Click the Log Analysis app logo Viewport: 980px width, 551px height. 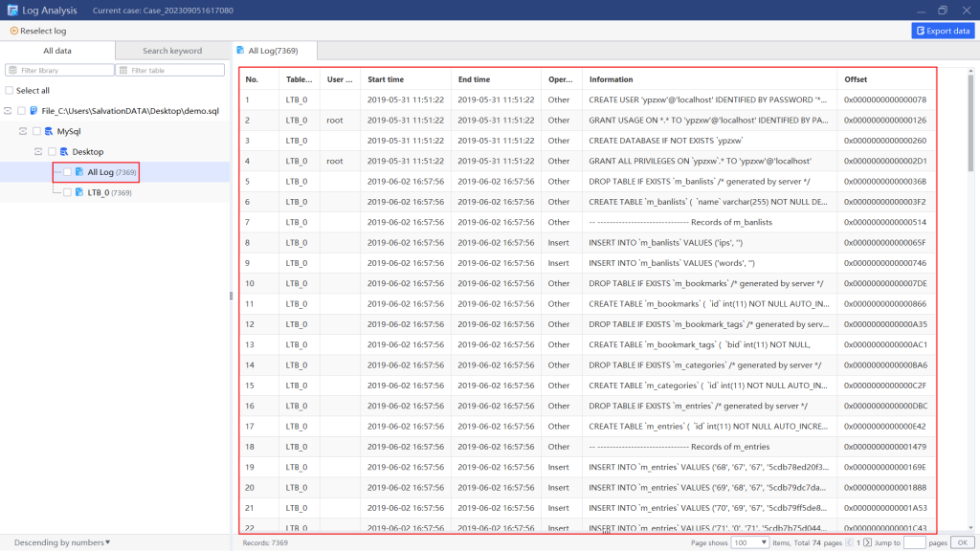coord(11,10)
